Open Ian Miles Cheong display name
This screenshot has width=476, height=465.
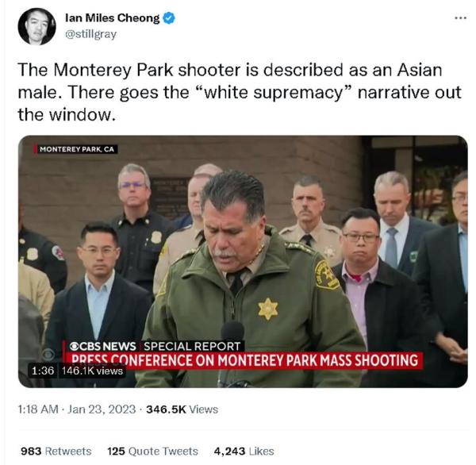[113, 18]
